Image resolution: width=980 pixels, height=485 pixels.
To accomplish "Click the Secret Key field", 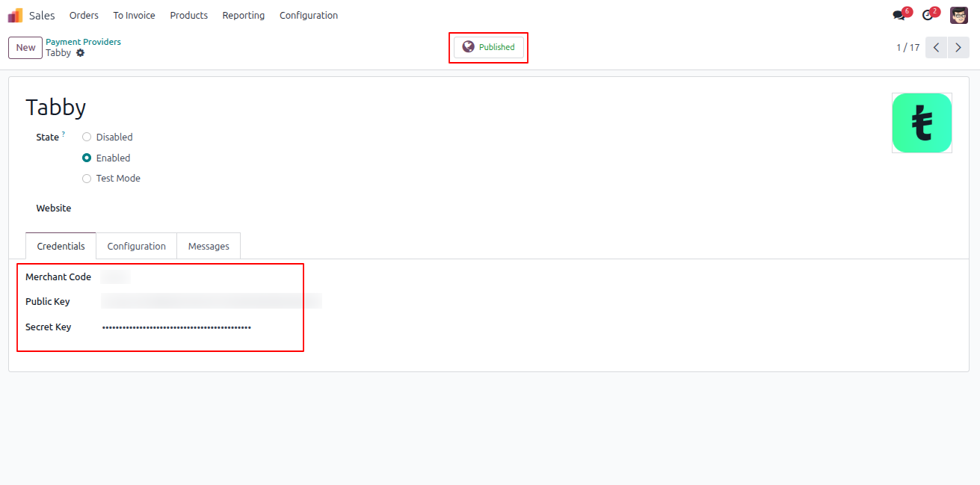I will point(176,327).
